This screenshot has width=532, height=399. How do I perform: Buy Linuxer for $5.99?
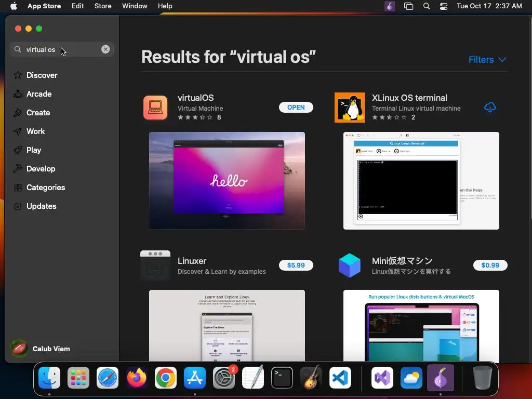click(296, 265)
